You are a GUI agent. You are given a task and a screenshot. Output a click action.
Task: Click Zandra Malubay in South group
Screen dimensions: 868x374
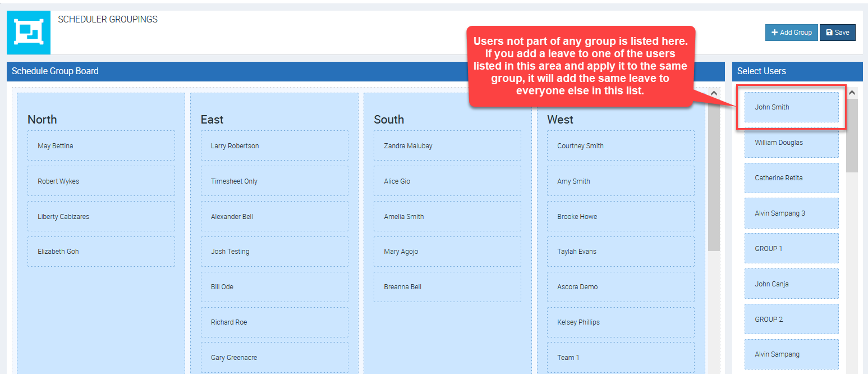pyautogui.click(x=447, y=146)
